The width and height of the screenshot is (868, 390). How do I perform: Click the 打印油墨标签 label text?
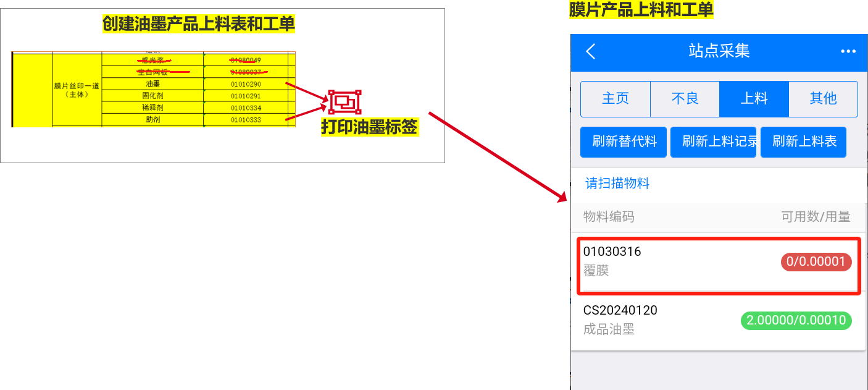pyautogui.click(x=369, y=127)
